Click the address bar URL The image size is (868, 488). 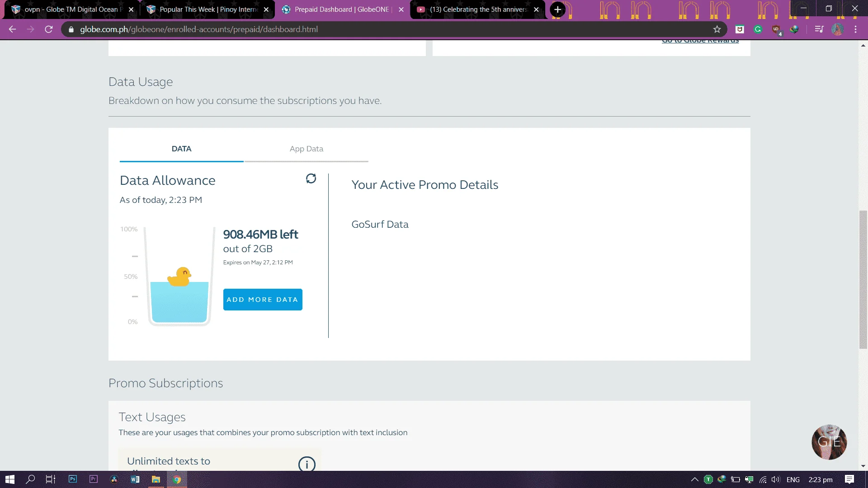click(199, 29)
